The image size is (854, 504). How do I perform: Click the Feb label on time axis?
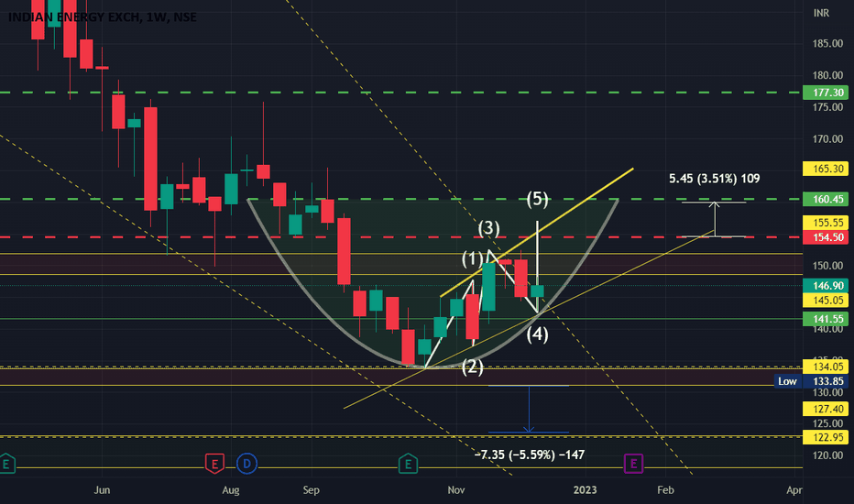[x=665, y=490]
